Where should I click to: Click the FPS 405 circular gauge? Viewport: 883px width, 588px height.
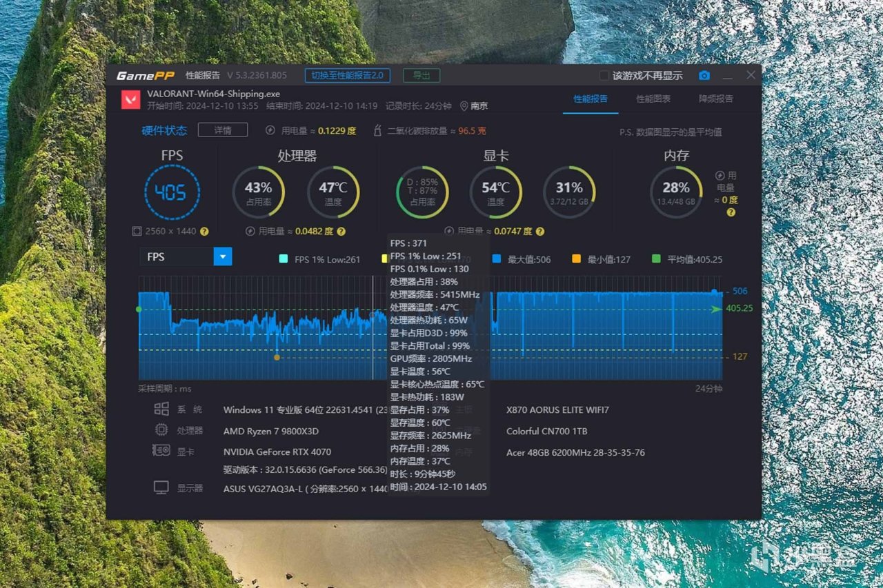click(x=172, y=192)
